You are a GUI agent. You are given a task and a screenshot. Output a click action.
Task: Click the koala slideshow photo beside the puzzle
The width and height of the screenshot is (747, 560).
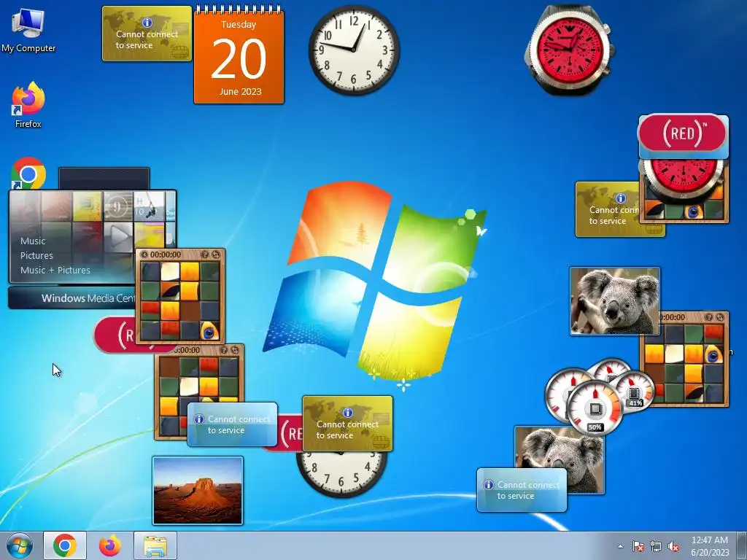tap(615, 301)
